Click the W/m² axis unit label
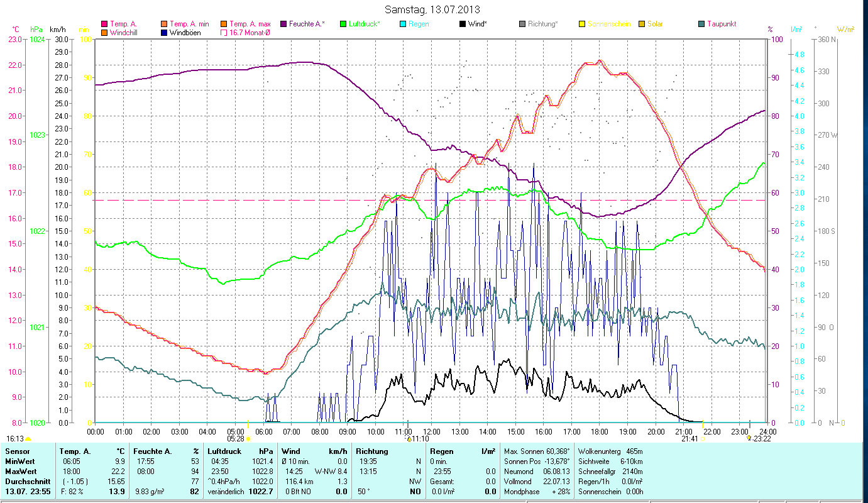This screenshot has height=503, width=868. coord(845,30)
